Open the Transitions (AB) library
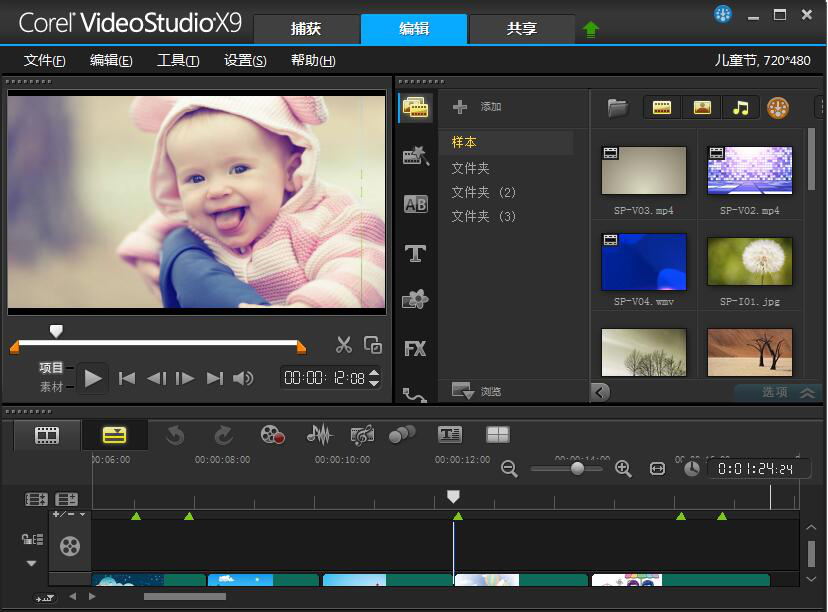828x612 pixels. point(415,204)
